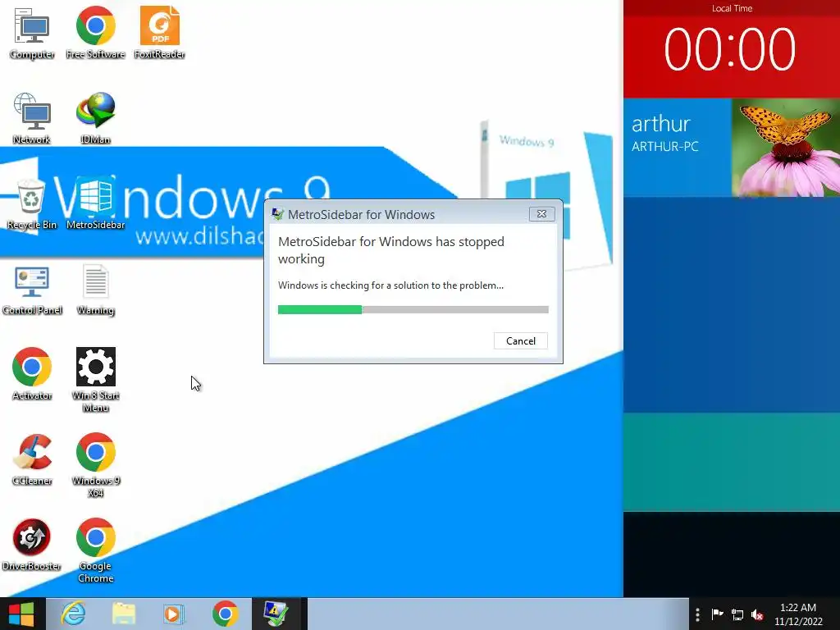Show hidden tray icons via dots
The height and width of the screenshot is (630, 840).
click(x=697, y=614)
